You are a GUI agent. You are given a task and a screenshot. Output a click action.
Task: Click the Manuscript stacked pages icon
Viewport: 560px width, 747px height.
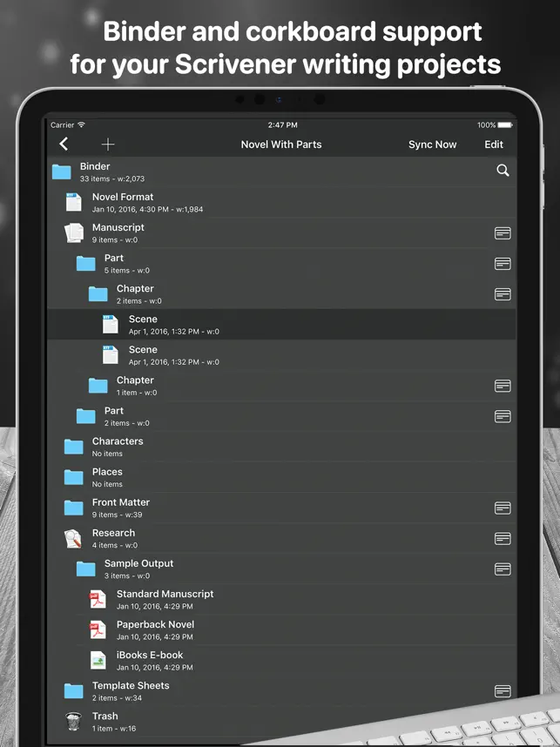coord(74,232)
